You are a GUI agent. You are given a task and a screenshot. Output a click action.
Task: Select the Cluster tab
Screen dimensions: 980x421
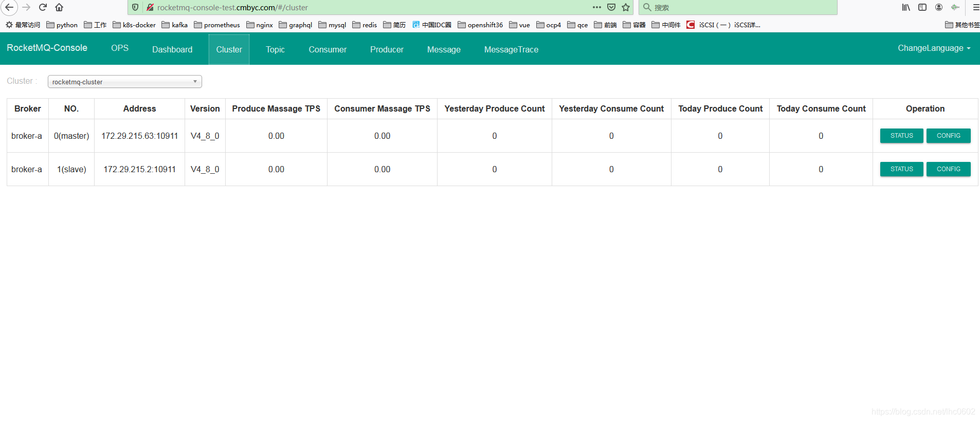click(229, 49)
